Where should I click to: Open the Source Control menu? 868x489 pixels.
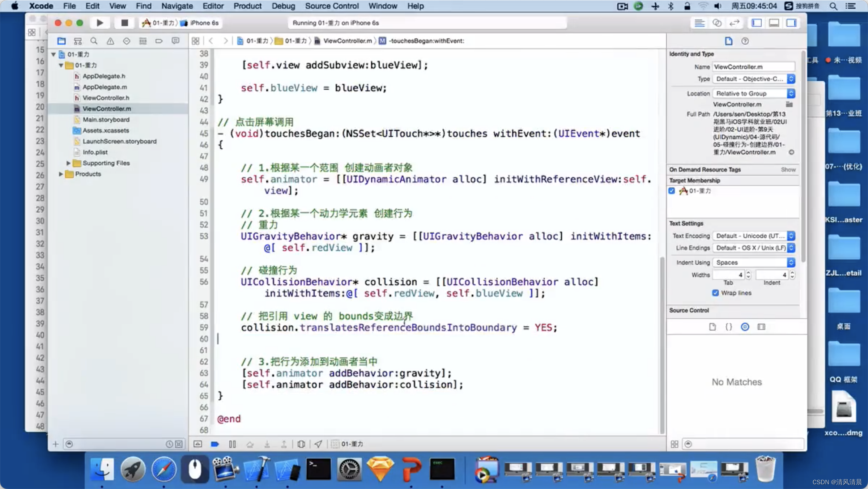click(x=332, y=6)
